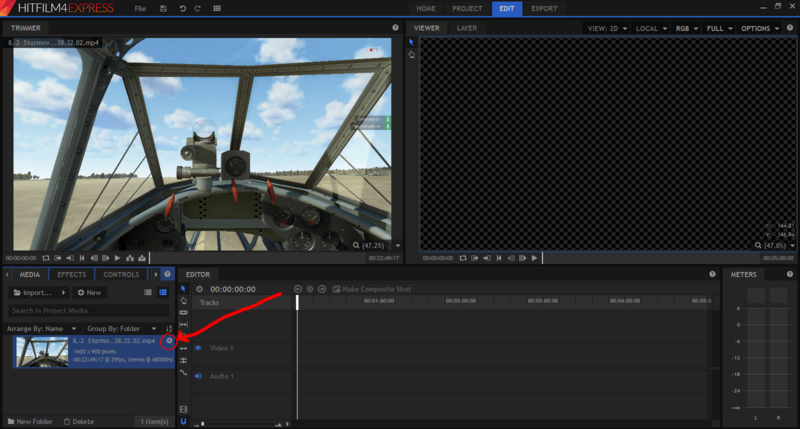The width and height of the screenshot is (800, 429).
Task: Toggle loop playback in the Viewer
Action: coord(463,258)
